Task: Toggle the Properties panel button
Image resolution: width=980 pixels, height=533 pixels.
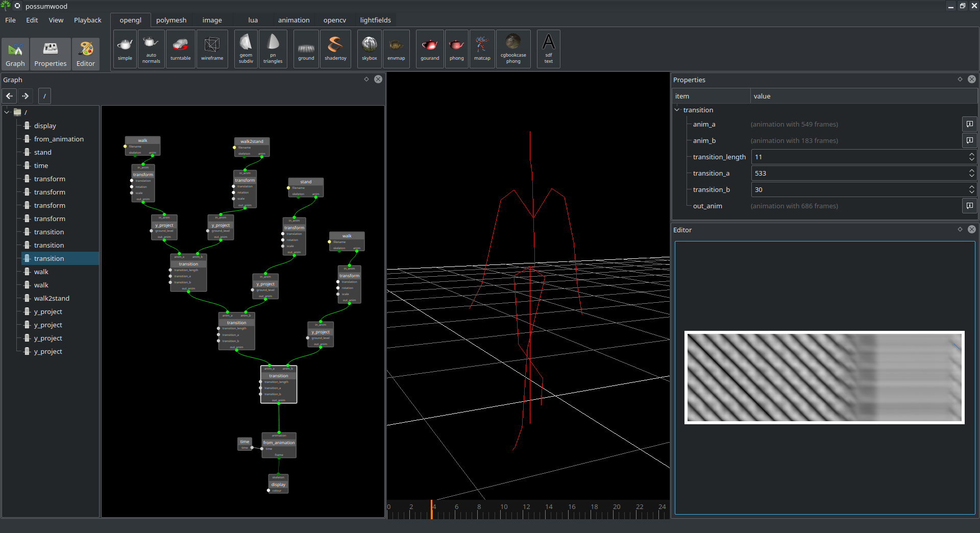Action: pyautogui.click(x=50, y=54)
